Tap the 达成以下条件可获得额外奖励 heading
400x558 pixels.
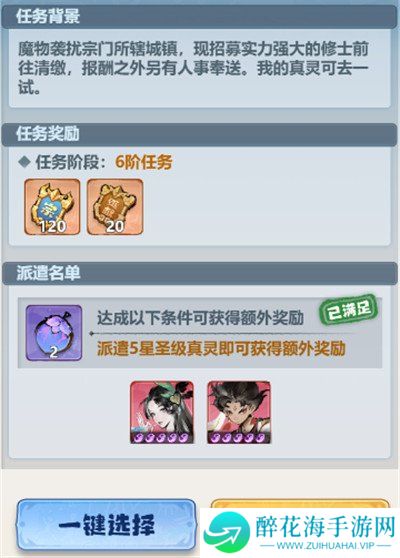(x=200, y=318)
